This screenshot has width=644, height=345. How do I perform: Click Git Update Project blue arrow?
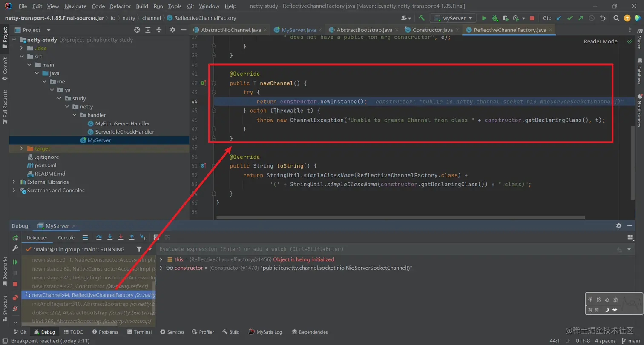tap(559, 18)
